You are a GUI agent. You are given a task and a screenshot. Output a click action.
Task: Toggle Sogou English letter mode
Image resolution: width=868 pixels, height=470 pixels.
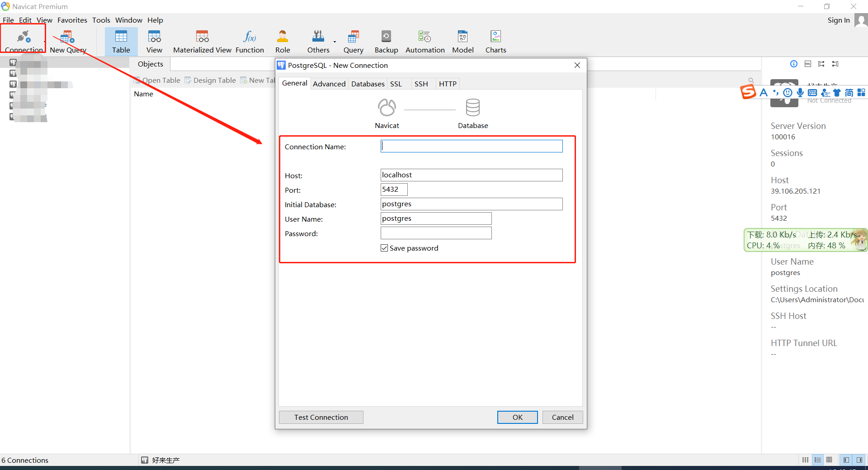764,93
